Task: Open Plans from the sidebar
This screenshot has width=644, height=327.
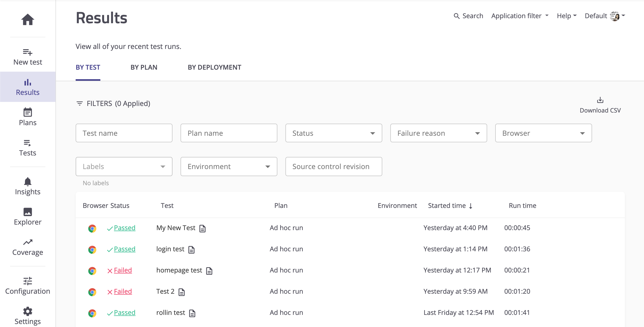Action: click(28, 117)
